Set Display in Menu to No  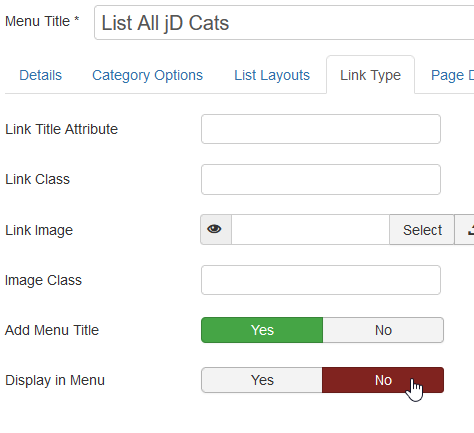point(383,380)
